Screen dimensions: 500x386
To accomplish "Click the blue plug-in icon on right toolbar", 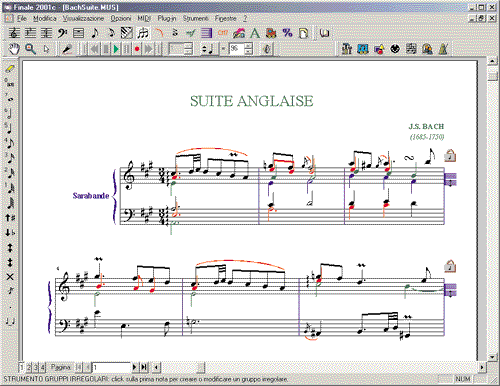I will [x=363, y=49].
